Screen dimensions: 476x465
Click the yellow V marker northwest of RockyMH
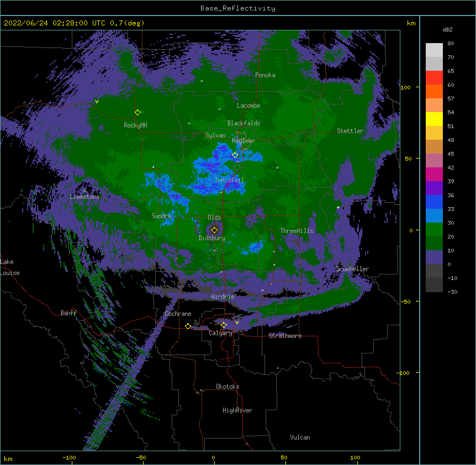(97, 102)
